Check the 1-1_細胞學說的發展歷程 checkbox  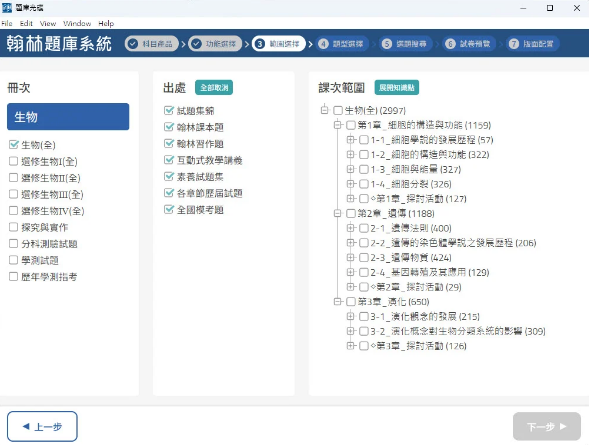pyautogui.click(x=364, y=140)
